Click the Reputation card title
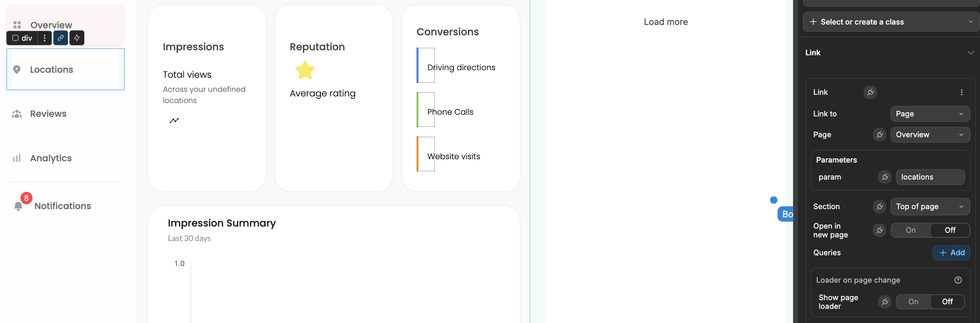980x323 pixels. pos(317,47)
